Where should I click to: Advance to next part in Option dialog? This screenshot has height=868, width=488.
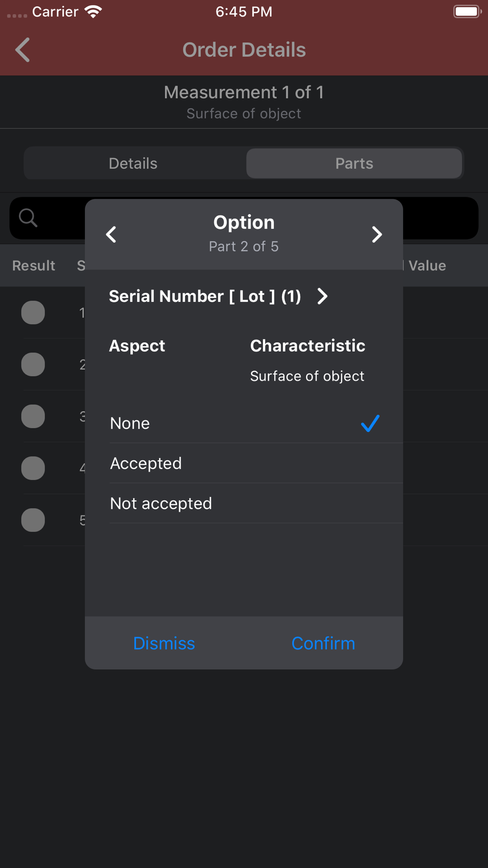pos(377,234)
